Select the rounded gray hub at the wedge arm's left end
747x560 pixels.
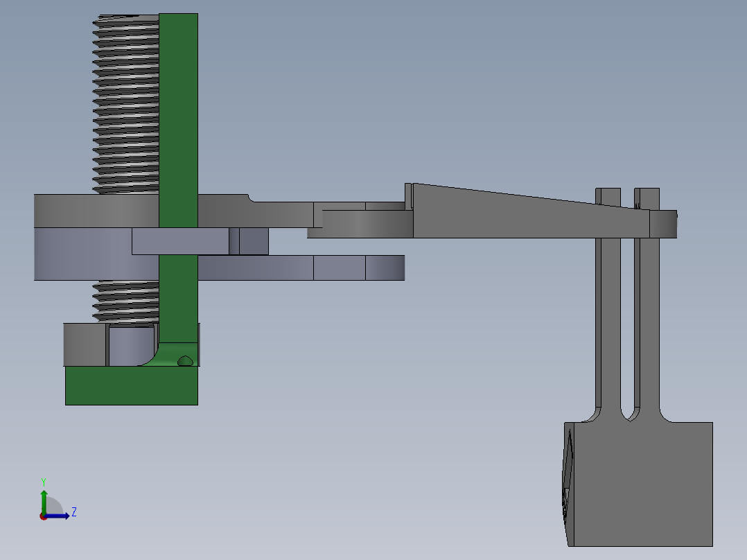point(360,224)
